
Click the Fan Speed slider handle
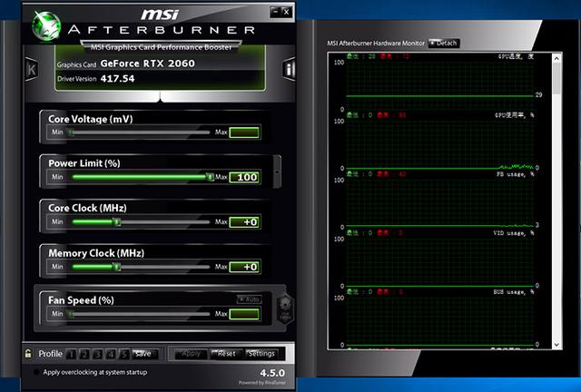click(x=71, y=314)
